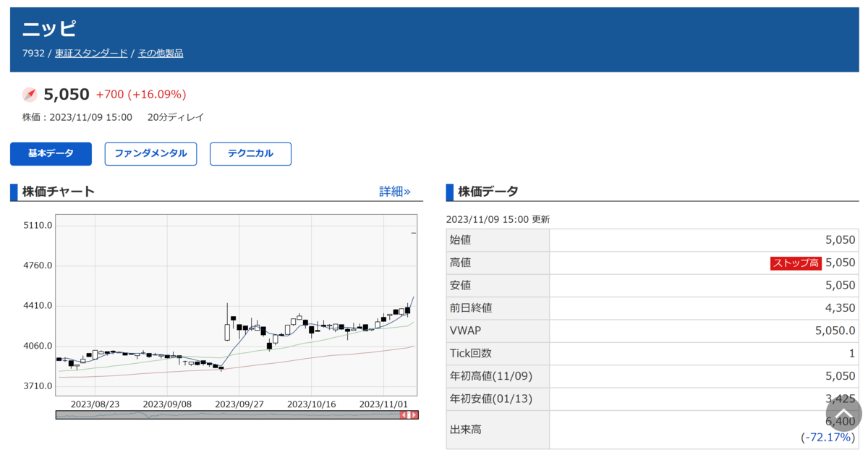Click the current price 5,050 text

tap(67, 95)
